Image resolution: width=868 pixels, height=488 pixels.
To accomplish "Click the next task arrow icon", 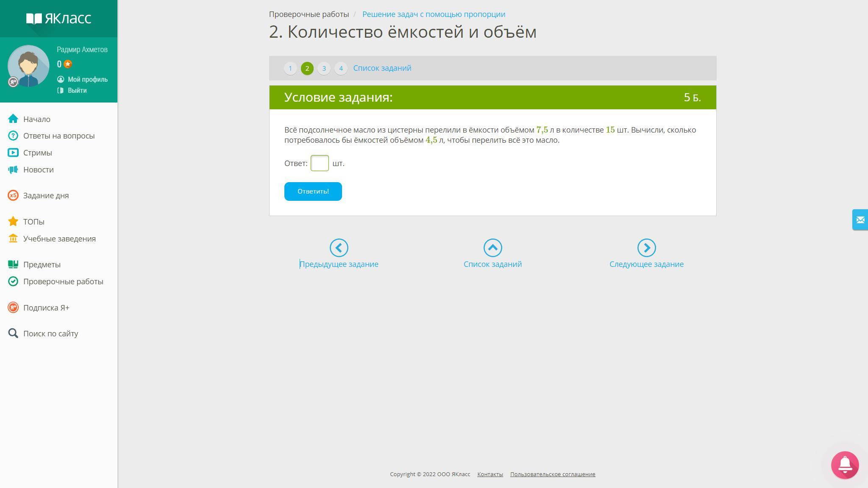I will (646, 248).
